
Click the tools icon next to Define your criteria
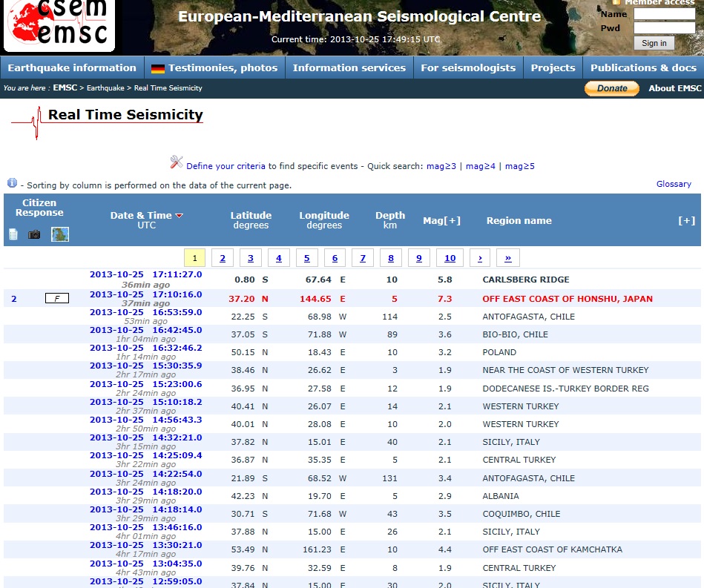pyautogui.click(x=177, y=162)
